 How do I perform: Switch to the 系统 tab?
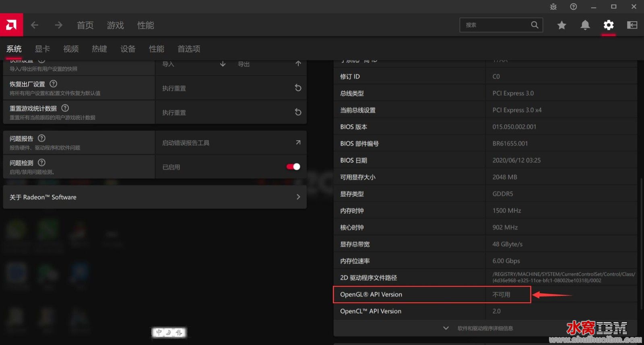(x=14, y=49)
